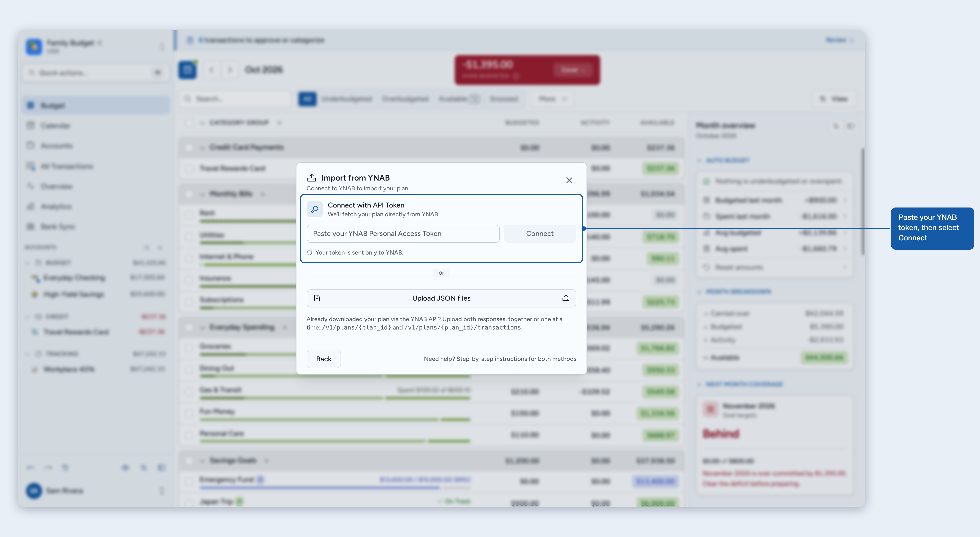Collapse the Everyday Spending group
The height and width of the screenshot is (537, 980).
click(x=202, y=328)
